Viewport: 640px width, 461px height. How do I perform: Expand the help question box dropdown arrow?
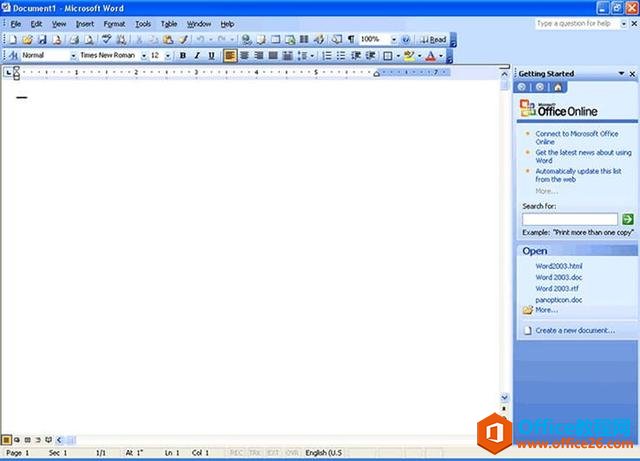click(623, 24)
